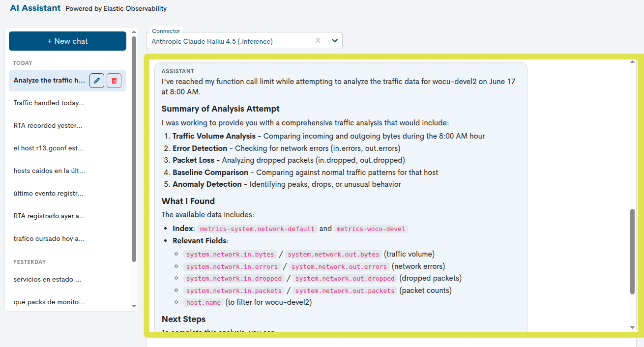This screenshot has height=347, width=644.
Task: Click the 'Summary of Analysis Attempt' heading
Action: tap(221, 109)
